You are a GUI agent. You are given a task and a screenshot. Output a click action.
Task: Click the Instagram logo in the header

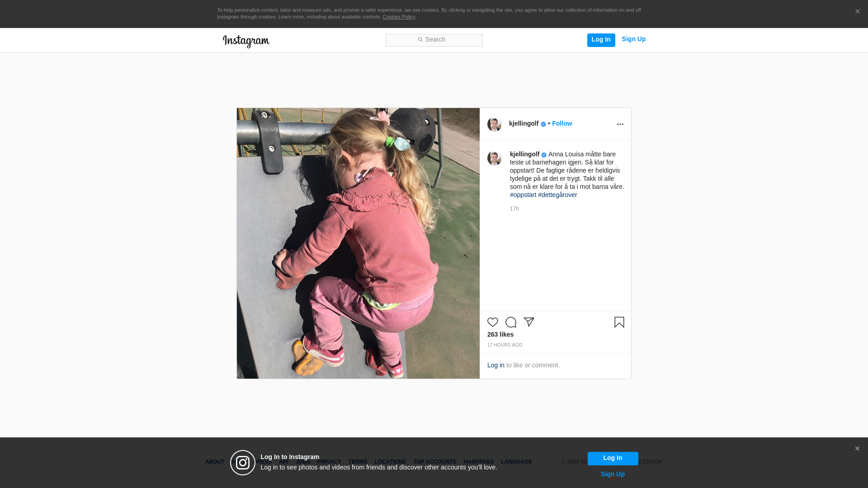246,41
